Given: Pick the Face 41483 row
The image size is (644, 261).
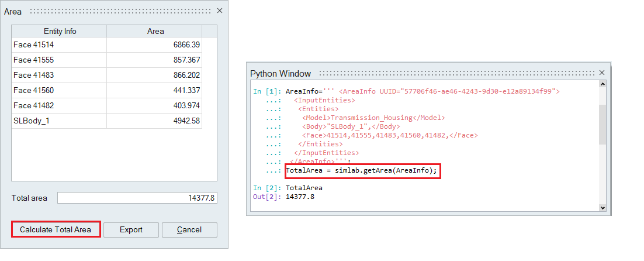Looking at the screenshot, I should [x=59, y=75].
